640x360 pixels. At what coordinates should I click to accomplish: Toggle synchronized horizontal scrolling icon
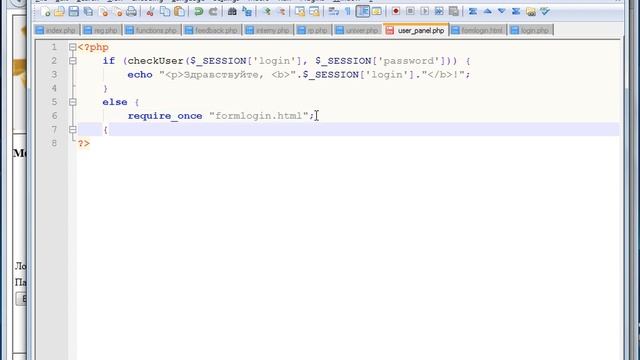(314, 11)
